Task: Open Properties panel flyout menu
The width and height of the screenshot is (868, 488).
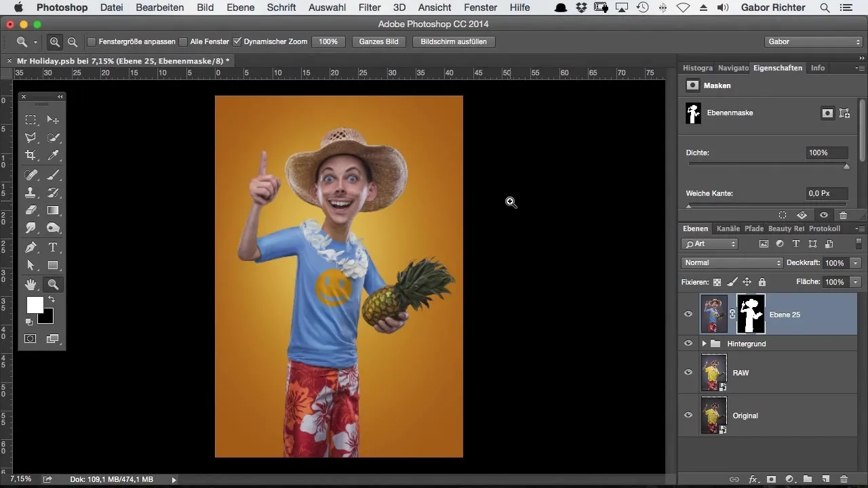Action: coord(860,68)
